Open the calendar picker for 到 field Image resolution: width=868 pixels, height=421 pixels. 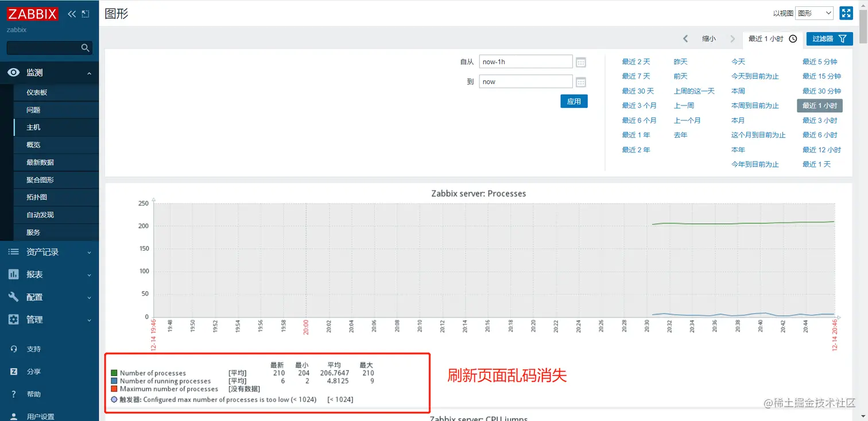[581, 81]
